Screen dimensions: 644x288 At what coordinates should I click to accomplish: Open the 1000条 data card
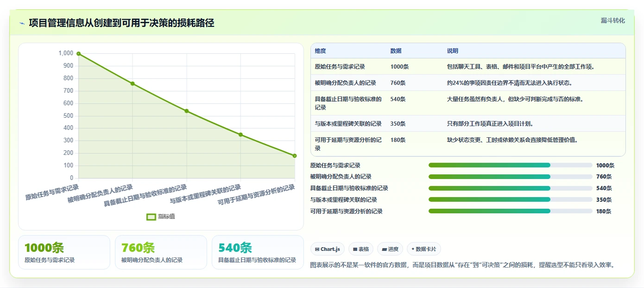pyautogui.click(x=64, y=252)
